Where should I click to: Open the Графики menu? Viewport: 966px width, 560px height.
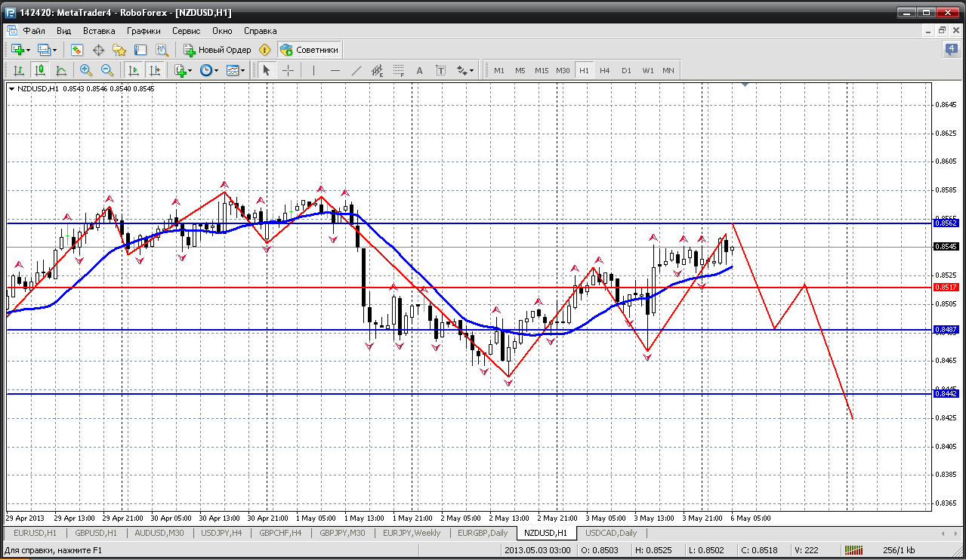click(144, 31)
